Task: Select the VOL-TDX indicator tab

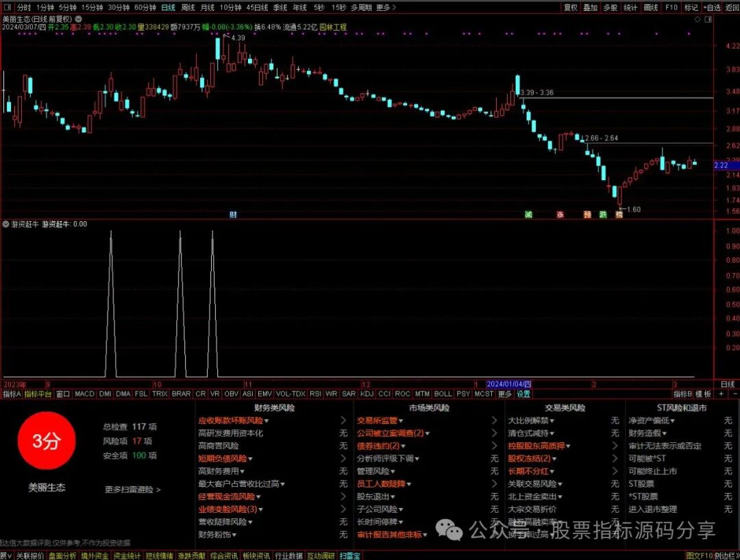Action: click(291, 394)
